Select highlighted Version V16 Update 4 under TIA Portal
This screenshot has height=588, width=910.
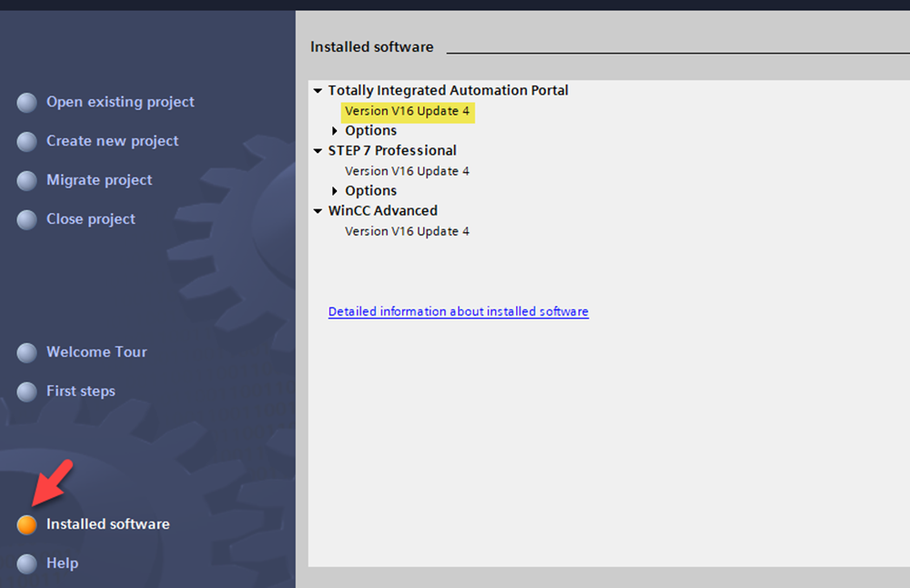click(x=408, y=111)
